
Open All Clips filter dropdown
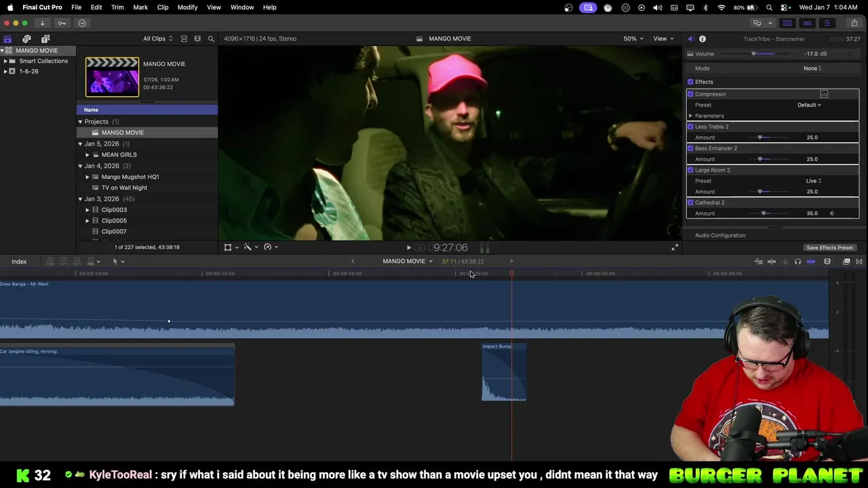click(157, 39)
